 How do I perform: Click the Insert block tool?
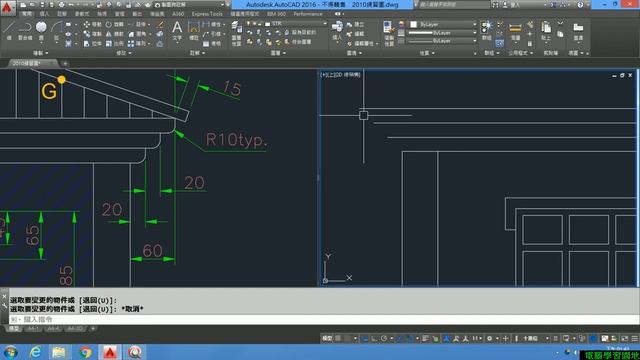click(x=337, y=31)
